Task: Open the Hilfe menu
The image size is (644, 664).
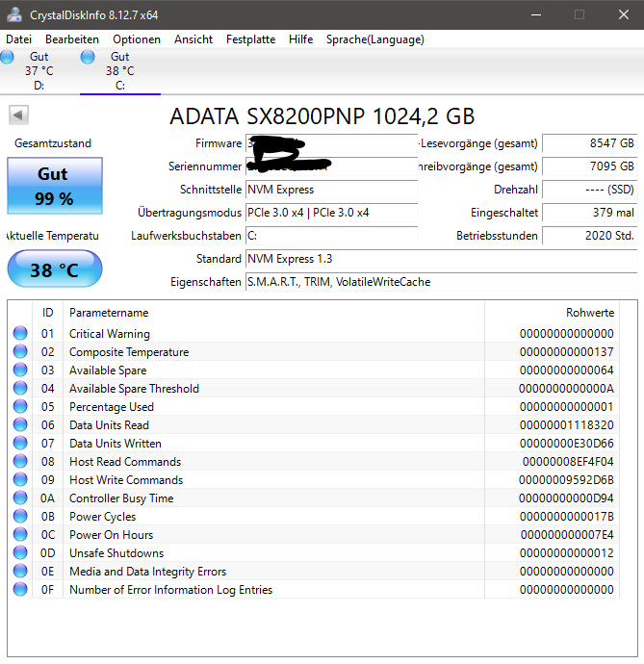Action: point(300,39)
